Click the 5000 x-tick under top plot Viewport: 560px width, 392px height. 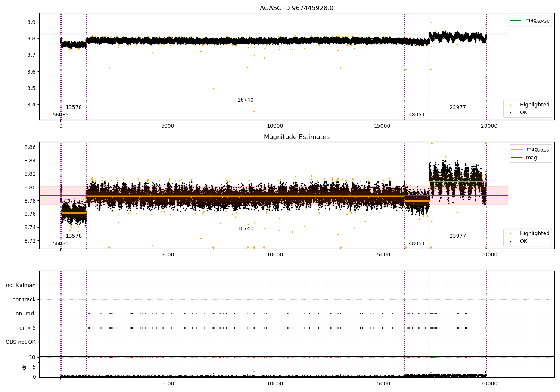(x=168, y=126)
